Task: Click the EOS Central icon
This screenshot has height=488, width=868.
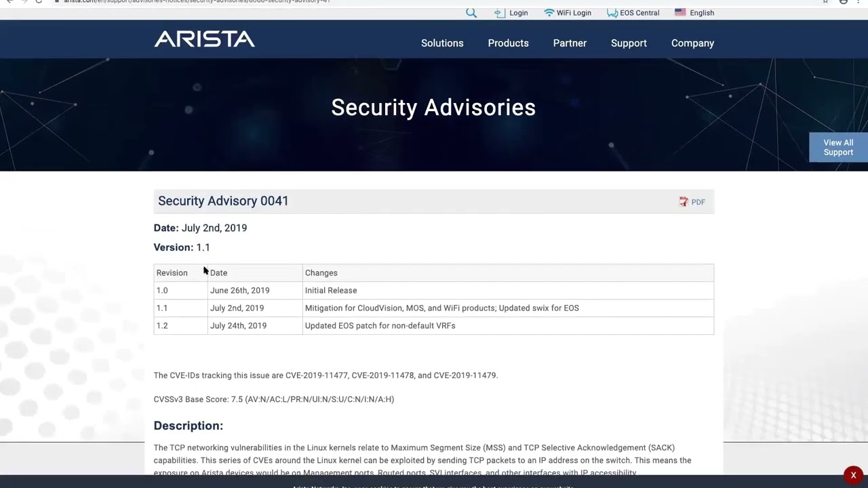Action: (612, 13)
